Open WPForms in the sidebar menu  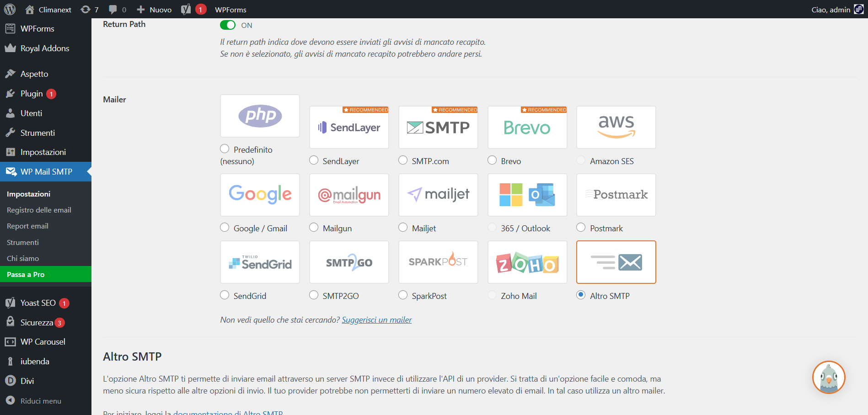46,29
